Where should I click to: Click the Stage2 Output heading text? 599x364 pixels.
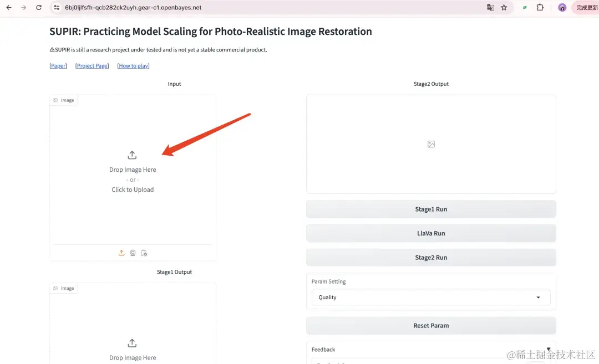coord(431,84)
